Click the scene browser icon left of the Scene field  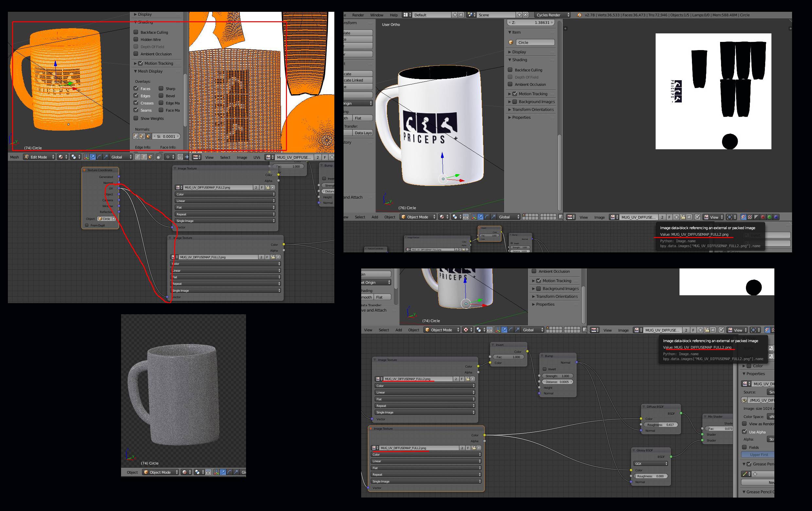coord(471,15)
